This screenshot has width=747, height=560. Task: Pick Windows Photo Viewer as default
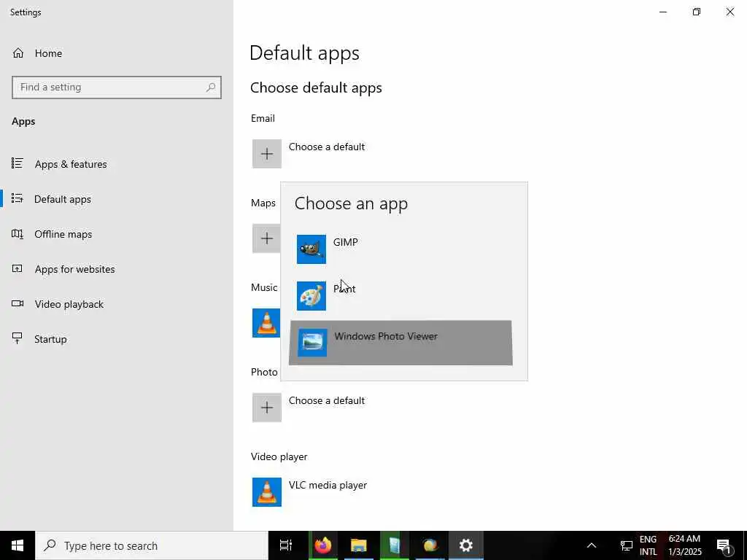[x=400, y=343]
